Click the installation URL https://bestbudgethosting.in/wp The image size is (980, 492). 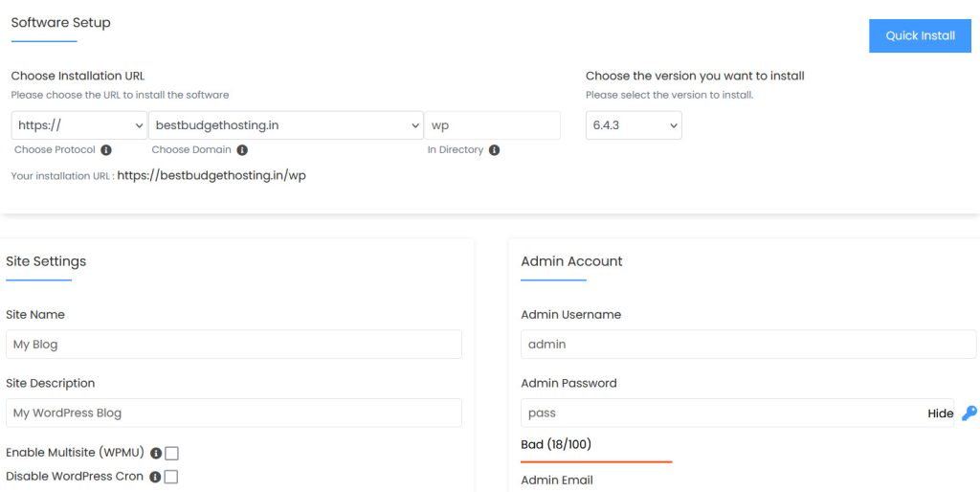tap(212, 176)
